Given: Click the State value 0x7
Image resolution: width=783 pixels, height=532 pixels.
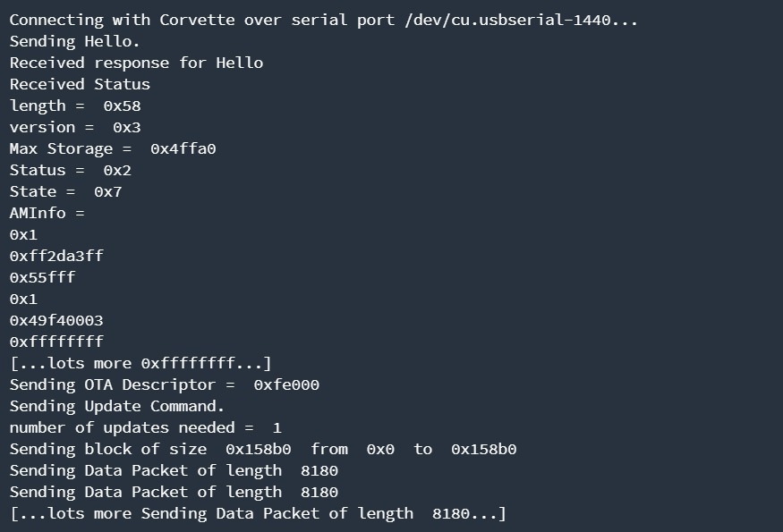Looking at the screenshot, I should pyautogui.click(x=108, y=192).
